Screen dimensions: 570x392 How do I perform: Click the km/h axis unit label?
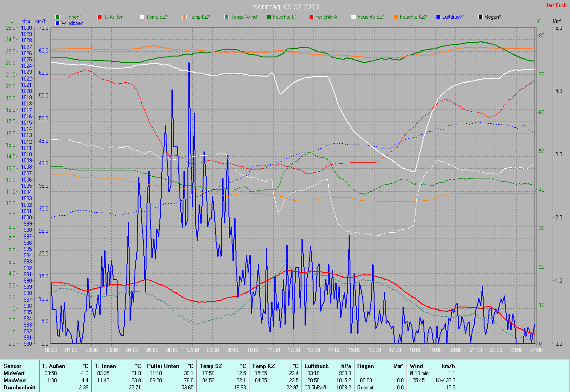41,21
